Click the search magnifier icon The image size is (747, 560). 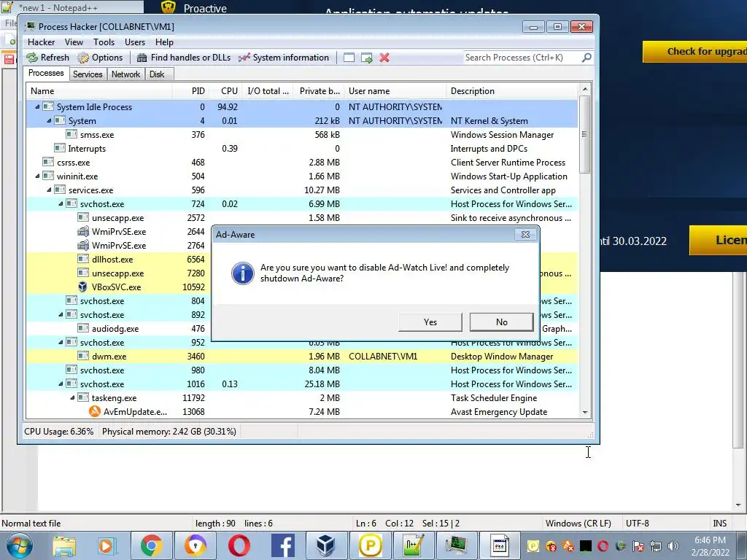[587, 58]
